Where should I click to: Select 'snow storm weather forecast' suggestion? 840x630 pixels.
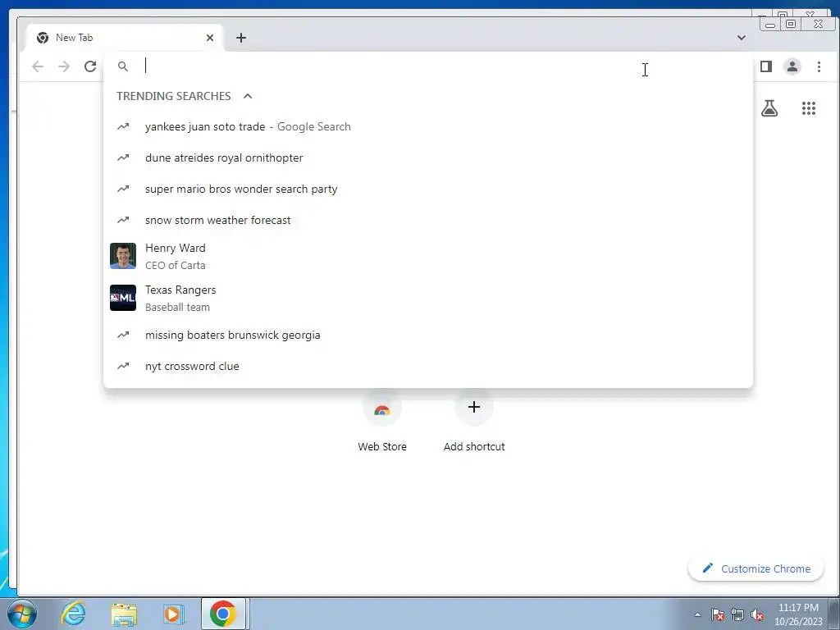click(x=428, y=220)
